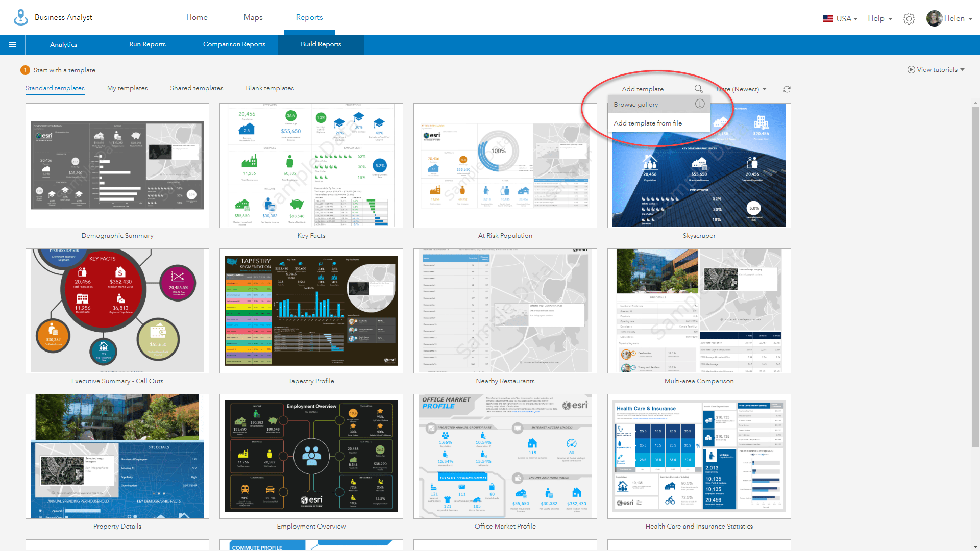Open the hamburger side menu
The height and width of the screenshot is (551, 980).
12,45
